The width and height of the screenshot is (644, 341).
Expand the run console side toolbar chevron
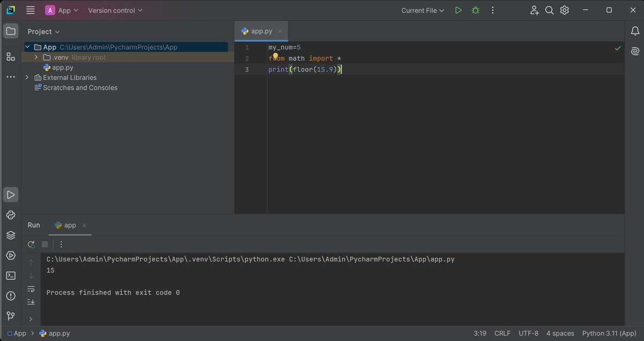(x=31, y=319)
